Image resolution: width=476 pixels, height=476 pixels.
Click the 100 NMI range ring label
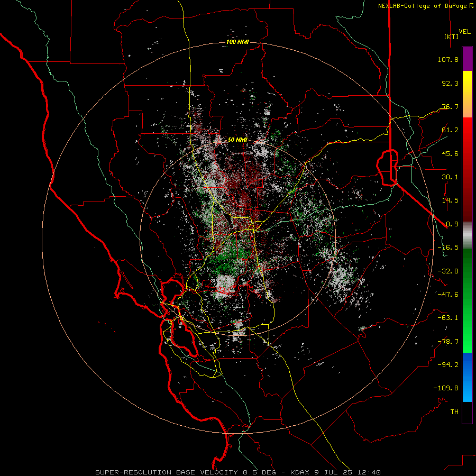[237, 42]
